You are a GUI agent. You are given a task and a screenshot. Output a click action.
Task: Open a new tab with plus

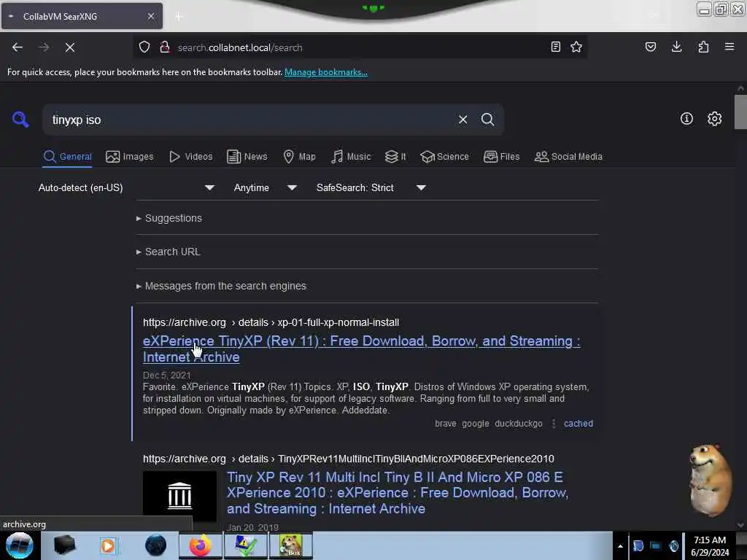point(179,16)
